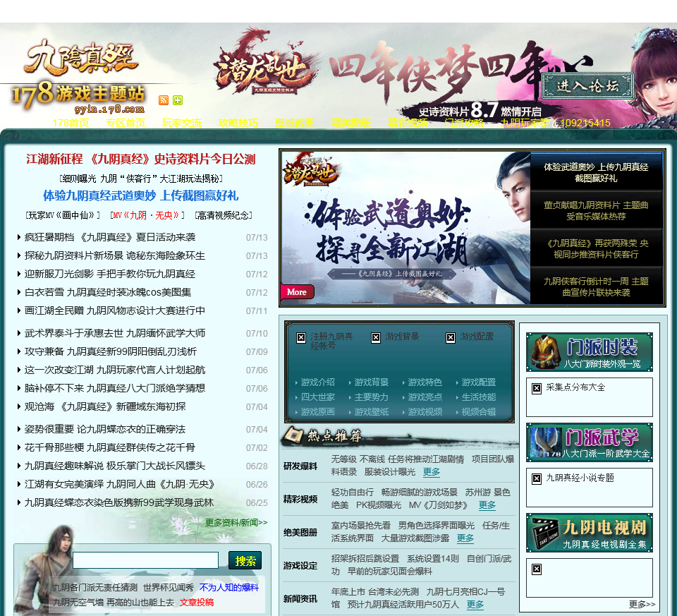
Task: Open the 门派武学 banner
Action: click(590, 442)
